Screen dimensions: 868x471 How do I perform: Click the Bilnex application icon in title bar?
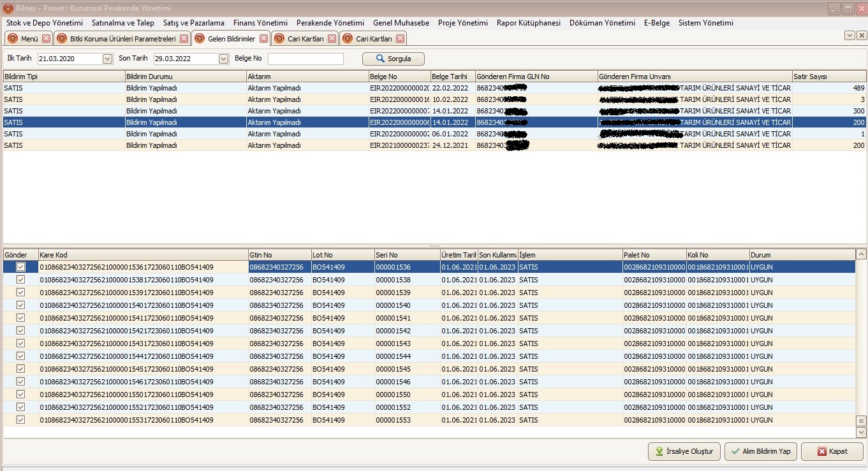(8, 8)
